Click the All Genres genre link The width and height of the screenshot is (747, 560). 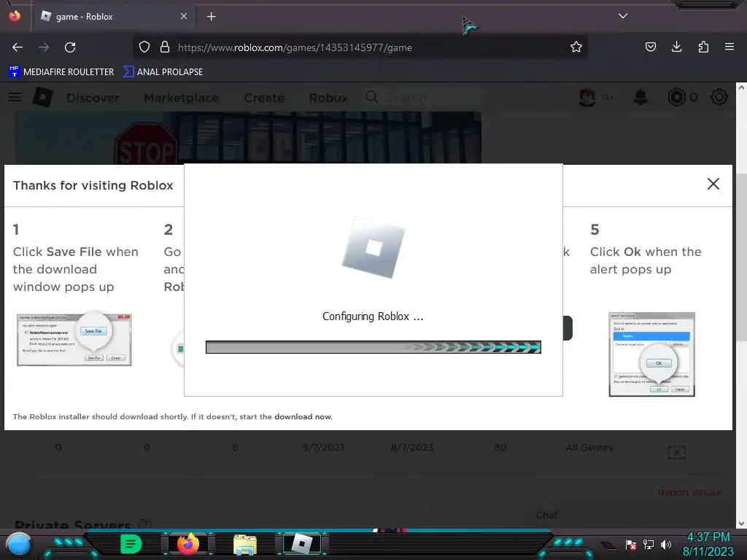[x=589, y=448]
